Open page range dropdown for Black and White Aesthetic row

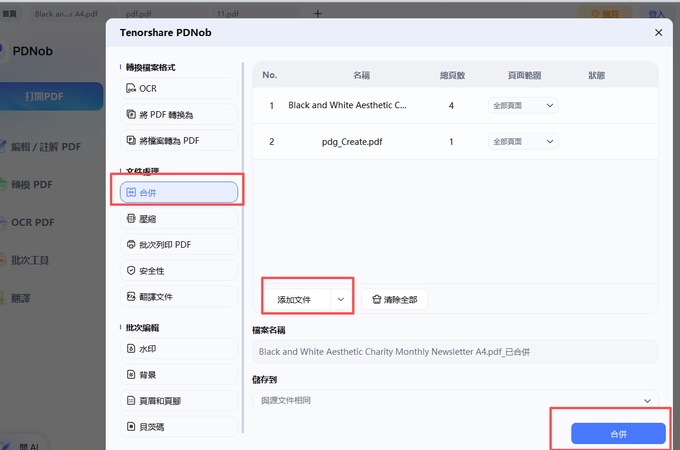point(523,105)
